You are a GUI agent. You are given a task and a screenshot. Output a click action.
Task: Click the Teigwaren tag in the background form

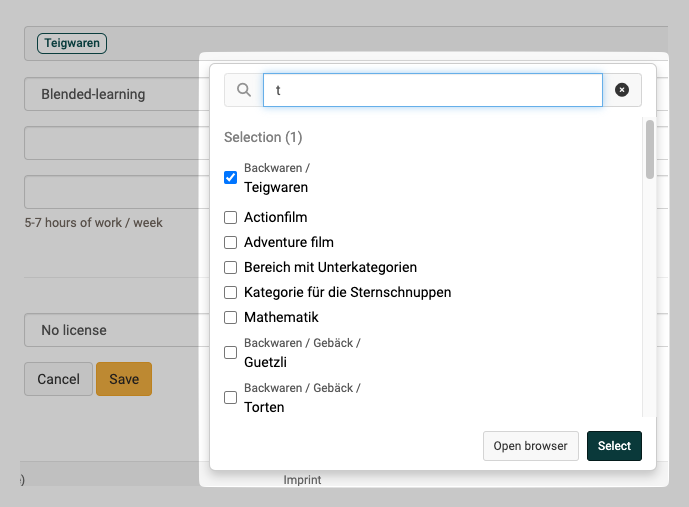click(72, 43)
